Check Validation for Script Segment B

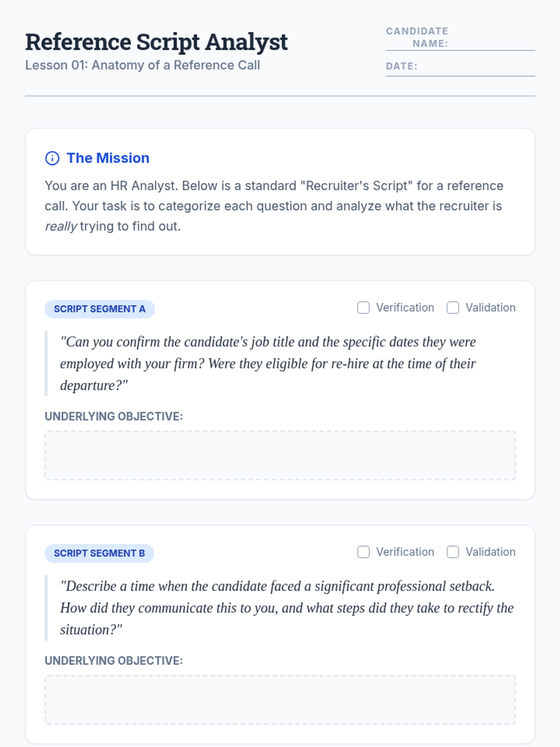pyautogui.click(x=453, y=552)
